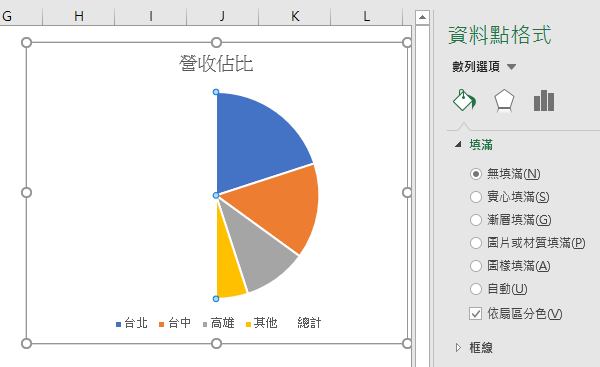Select column L header
This screenshot has width=600, height=367.
click(367, 16)
